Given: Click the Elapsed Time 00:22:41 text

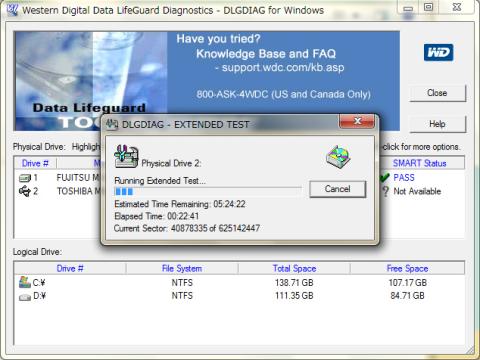Looking at the screenshot, I should [156, 216].
